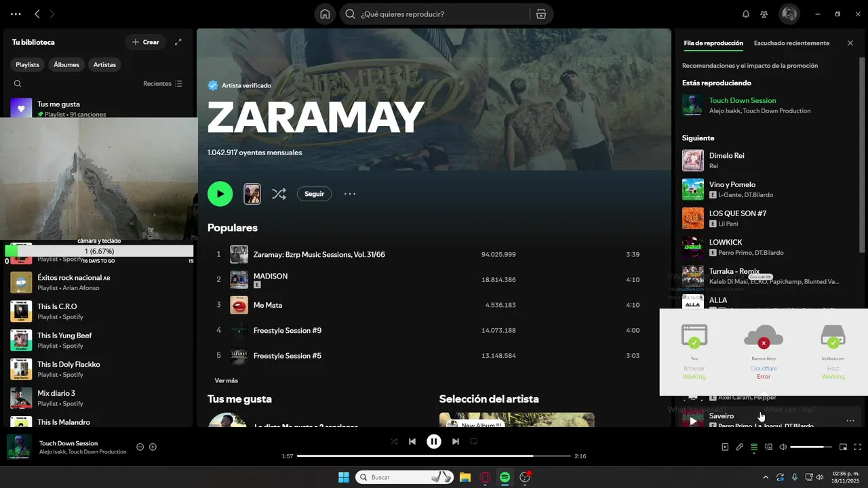
Task: Add current song to liked songs
Action: [x=153, y=447]
